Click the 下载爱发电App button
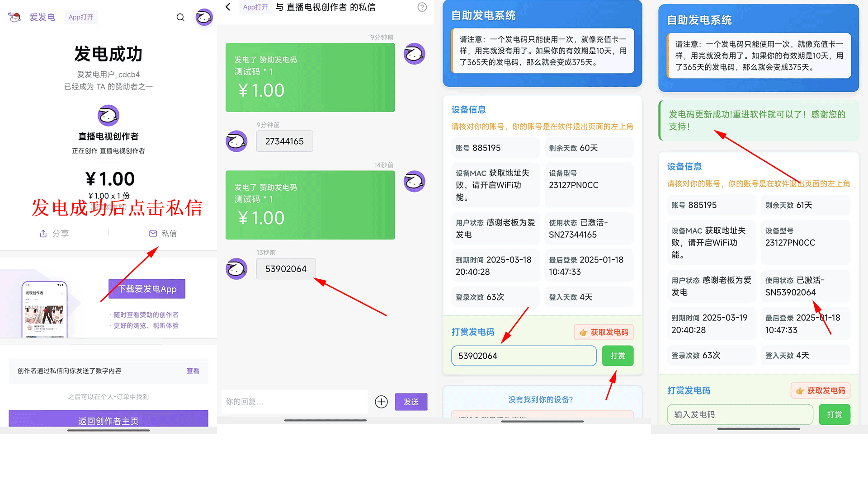 pos(147,289)
